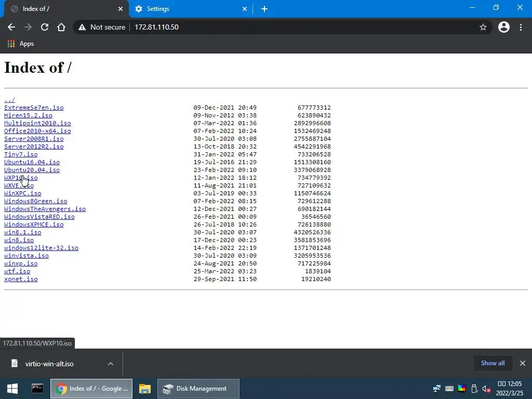Click WindowsTheAvengers.iso link
The image size is (532, 399).
point(45,209)
